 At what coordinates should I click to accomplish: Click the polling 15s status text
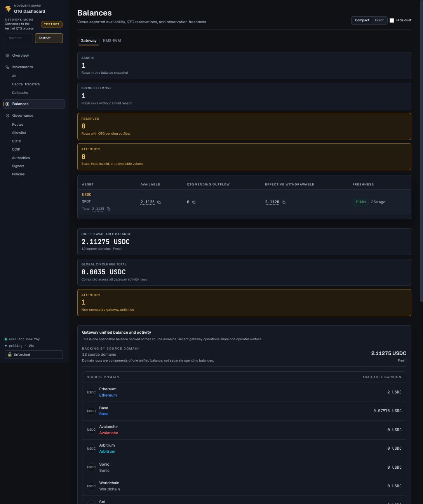pyautogui.click(x=21, y=346)
